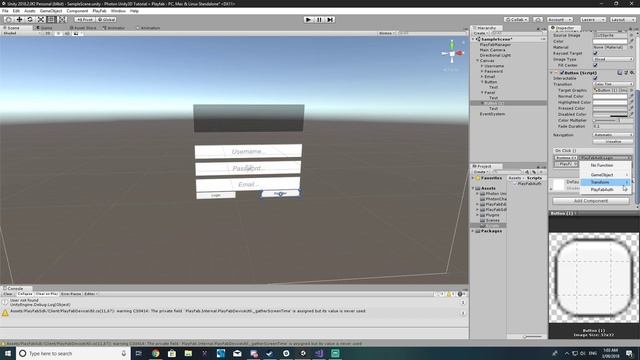Image resolution: width=640 pixels, height=360 pixels.
Task: Click the Pause button
Action: (319, 19)
